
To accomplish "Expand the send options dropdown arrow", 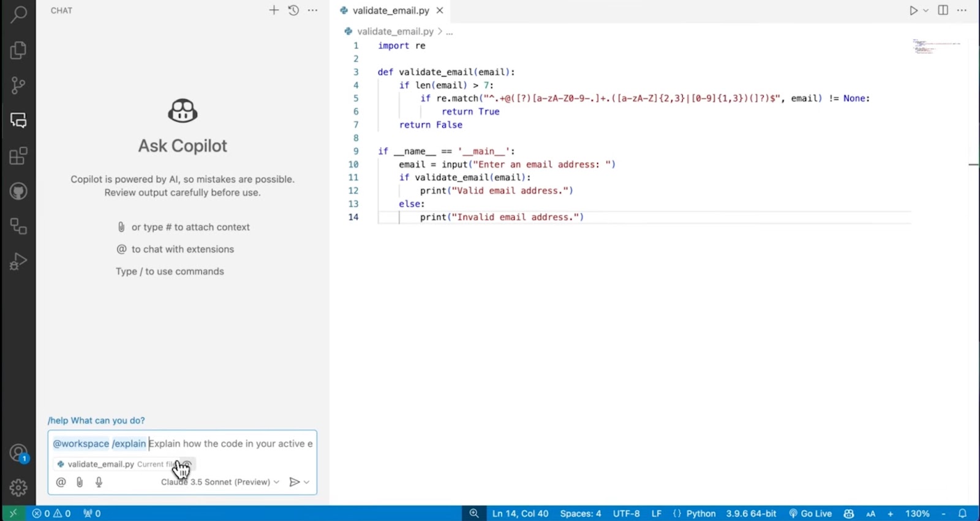I will 306,482.
